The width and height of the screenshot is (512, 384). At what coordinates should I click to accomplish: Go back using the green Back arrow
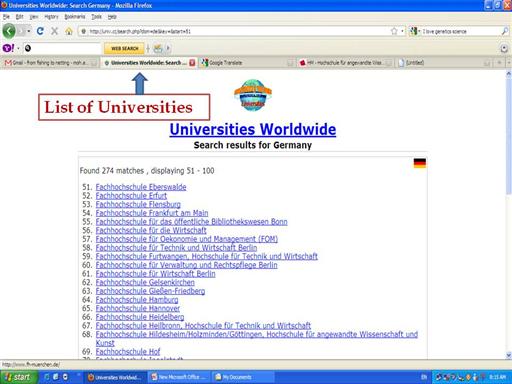point(9,31)
